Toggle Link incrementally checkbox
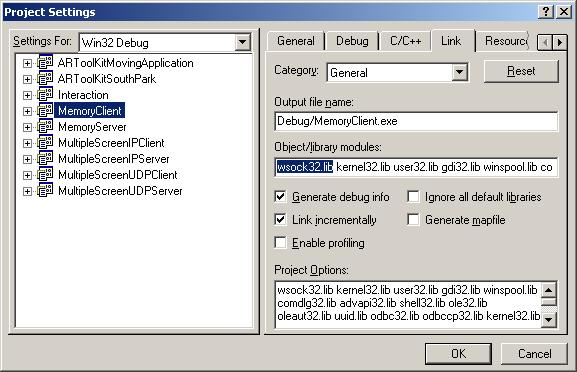Screen dimensions: 577x372 point(281,220)
